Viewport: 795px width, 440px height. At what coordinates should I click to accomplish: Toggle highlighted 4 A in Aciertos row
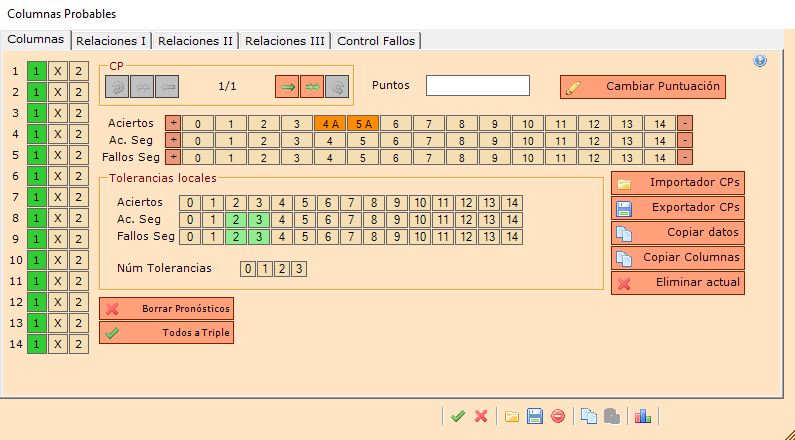[330, 123]
